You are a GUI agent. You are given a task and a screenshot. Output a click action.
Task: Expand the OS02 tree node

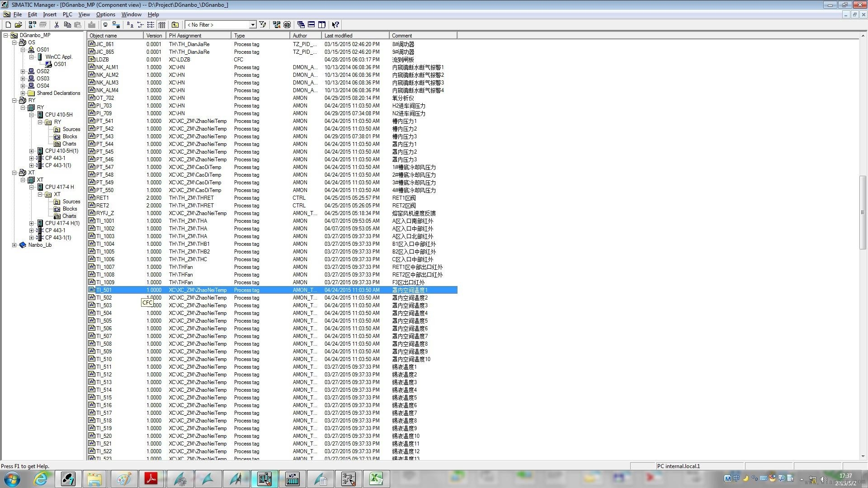click(23, 71)
